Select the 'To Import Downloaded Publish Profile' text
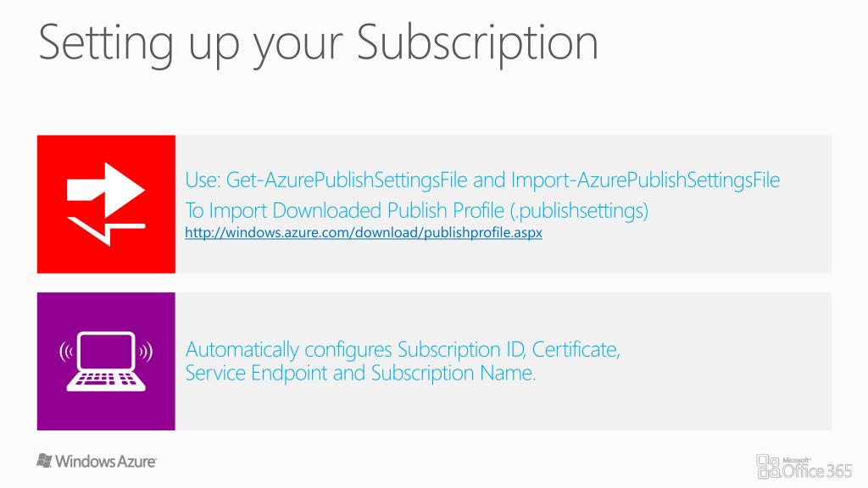Image resolution: width=868 pixels, height=488 pixels. click(x=344, y=211)
